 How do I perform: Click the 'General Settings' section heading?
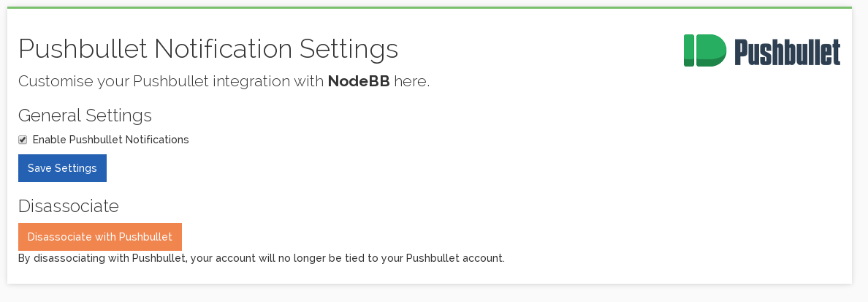click(85, 116)
